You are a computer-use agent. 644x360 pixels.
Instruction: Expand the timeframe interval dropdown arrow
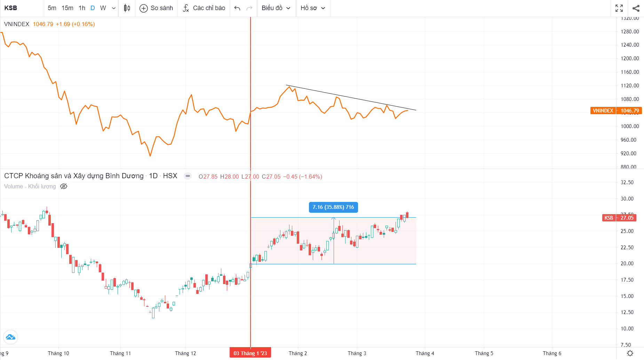[x=114, y=8]
